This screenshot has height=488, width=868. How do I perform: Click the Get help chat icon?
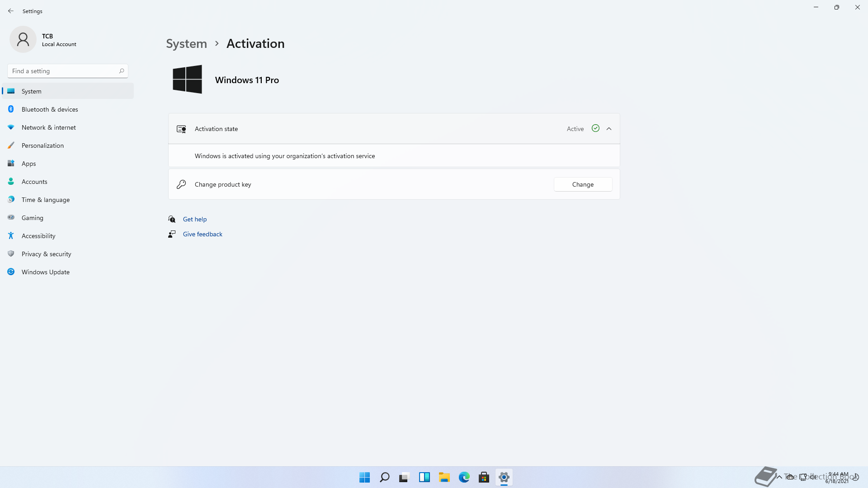tap(172, 219)
